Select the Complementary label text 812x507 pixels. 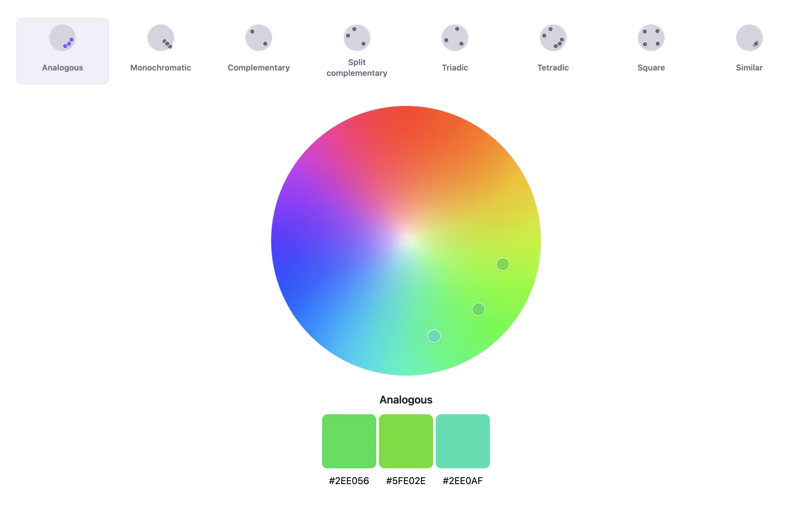click(258, 67)
